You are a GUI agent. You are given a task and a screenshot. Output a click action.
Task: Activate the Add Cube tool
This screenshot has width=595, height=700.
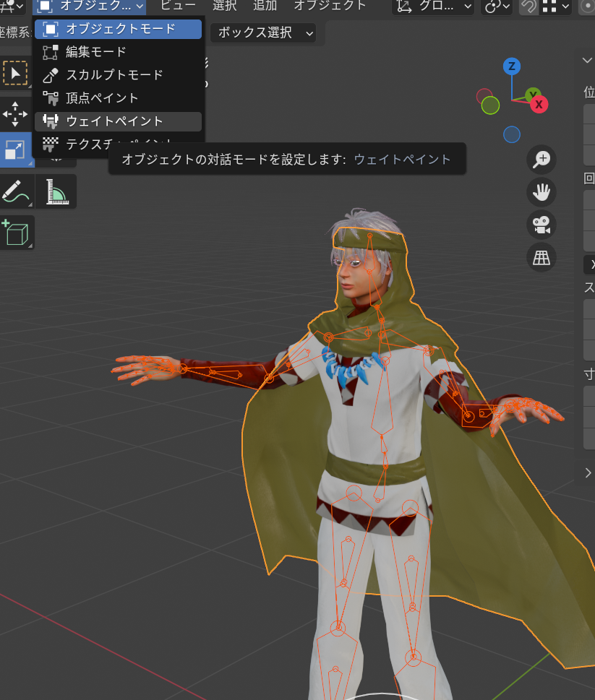(x=16, y=232)
